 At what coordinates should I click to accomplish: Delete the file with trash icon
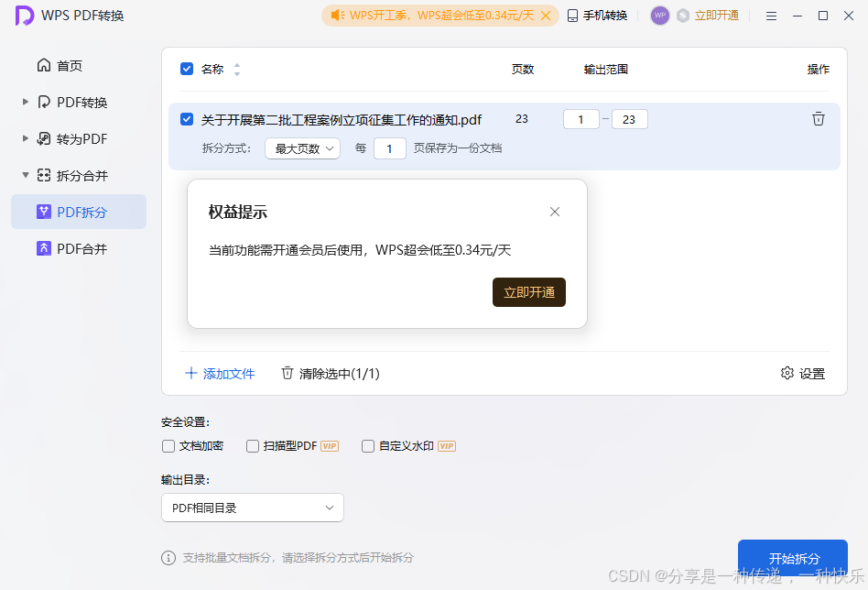819,118
